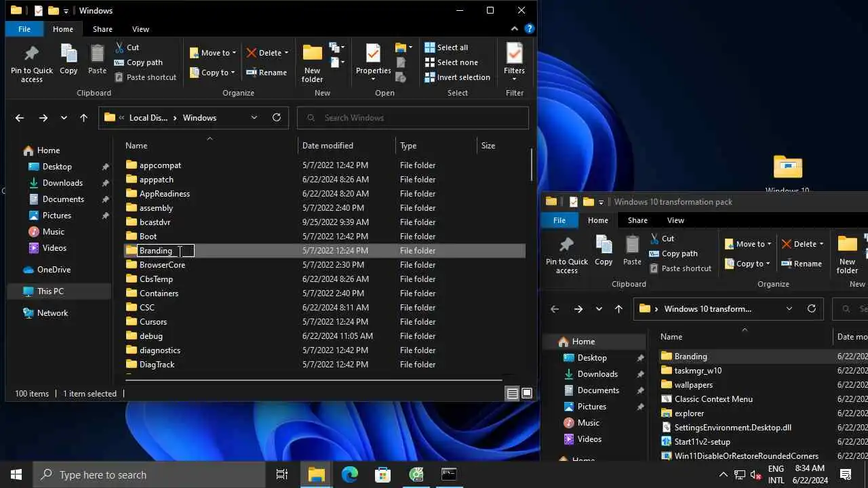Create a New folder in Windows window
Screen dimensions: 868x488
tap(312, 64)
